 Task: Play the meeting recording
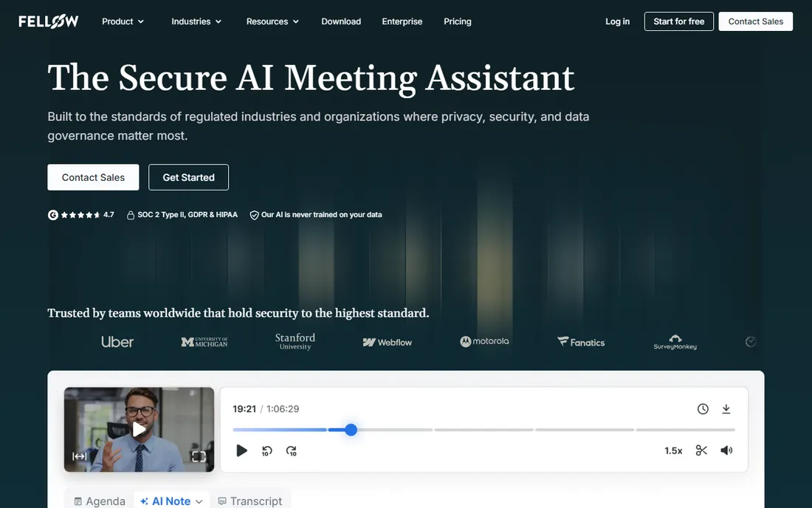click(241, 450)
